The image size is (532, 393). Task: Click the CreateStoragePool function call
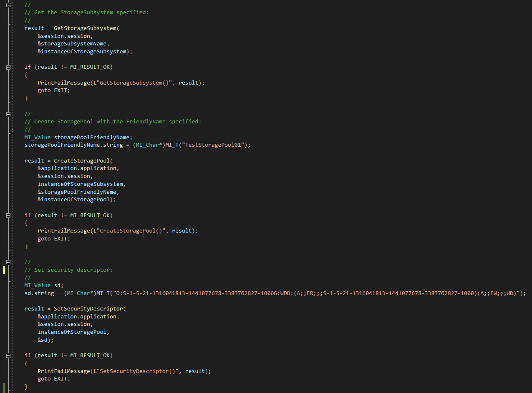[x=82, y=161]
